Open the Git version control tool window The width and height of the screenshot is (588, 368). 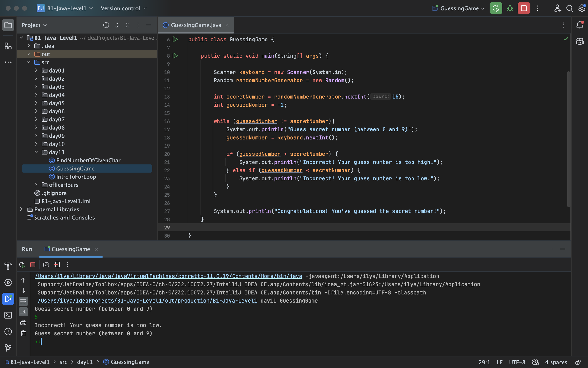(8, 348)
